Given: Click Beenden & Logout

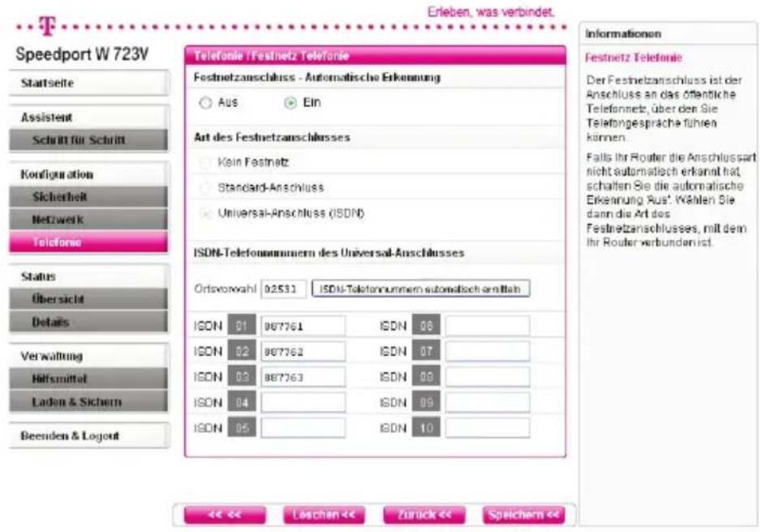Looking at the screenshot, I should pyautogui.click(x=89, y=436).
